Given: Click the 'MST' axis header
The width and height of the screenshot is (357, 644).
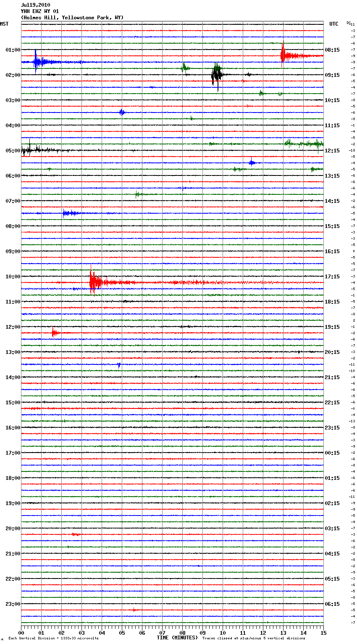Looking at the screenshot, I should (x=4, y=24).
